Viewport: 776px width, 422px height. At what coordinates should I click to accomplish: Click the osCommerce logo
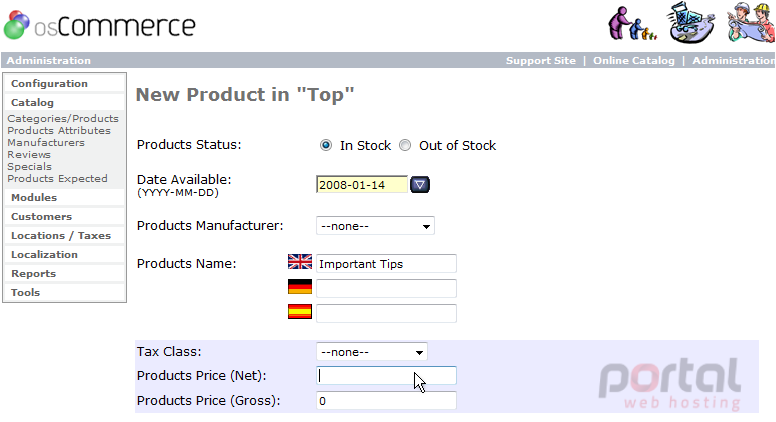click(x=99, y=25)
